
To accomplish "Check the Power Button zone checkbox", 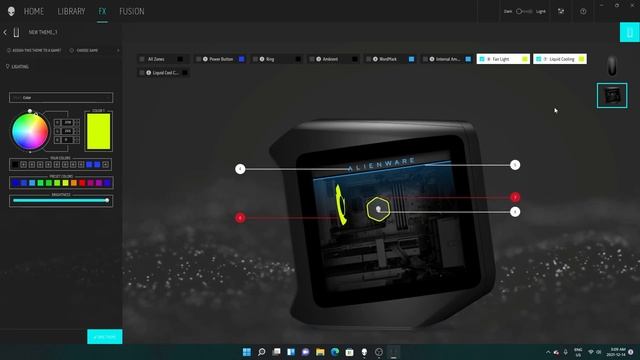I will coord(199,59).
